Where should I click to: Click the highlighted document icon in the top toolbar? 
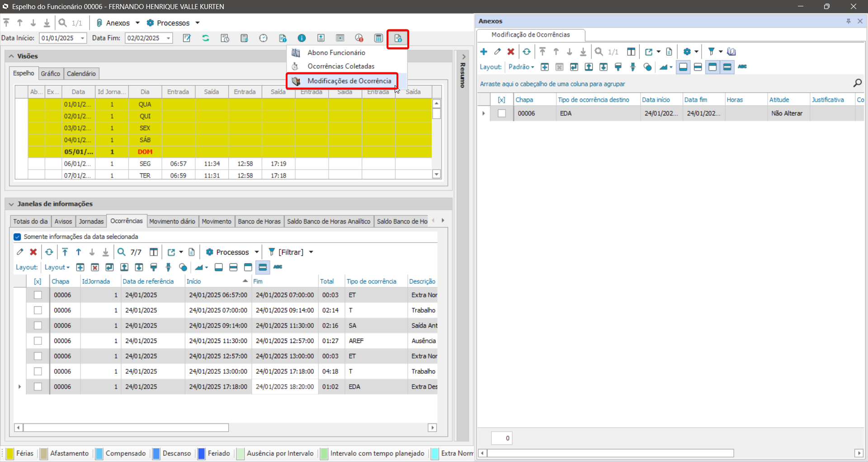[x=398, y=38]
